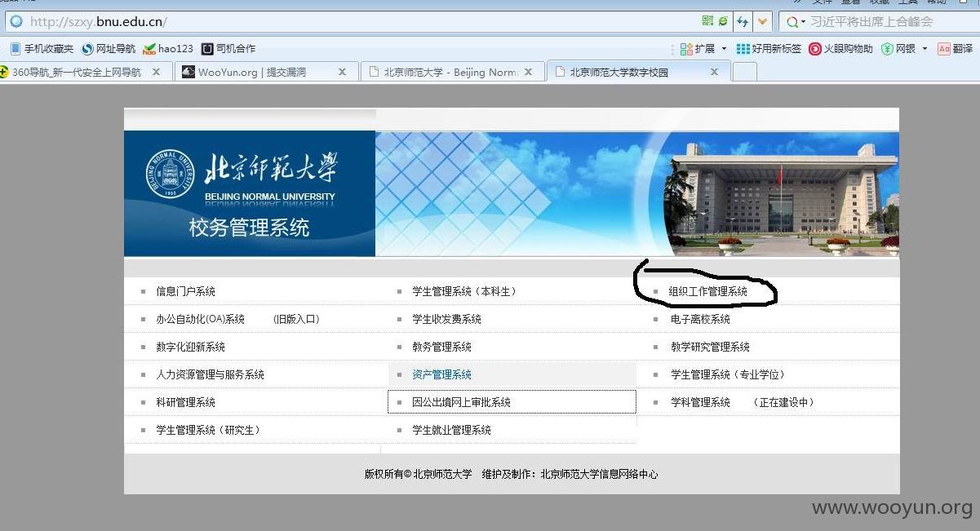Open 教学研究管理系统 link
The width and height of the screenshot is (980, 531).
click(x=710, y=347)
